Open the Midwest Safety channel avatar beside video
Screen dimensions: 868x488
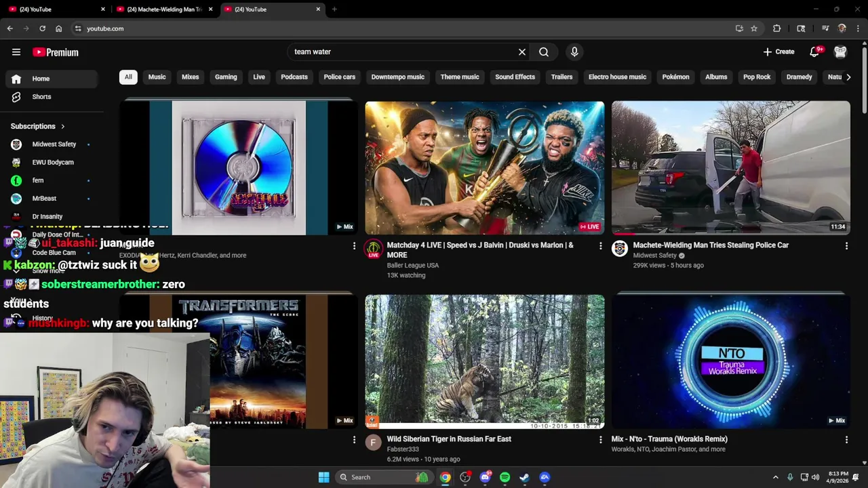(620, 248)
